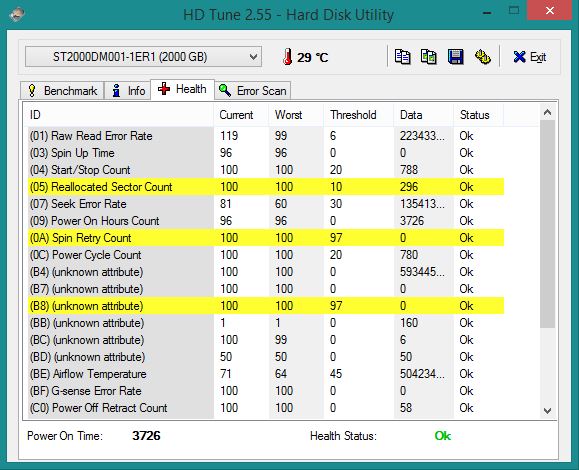Select the Health tab

pos(182,89)
